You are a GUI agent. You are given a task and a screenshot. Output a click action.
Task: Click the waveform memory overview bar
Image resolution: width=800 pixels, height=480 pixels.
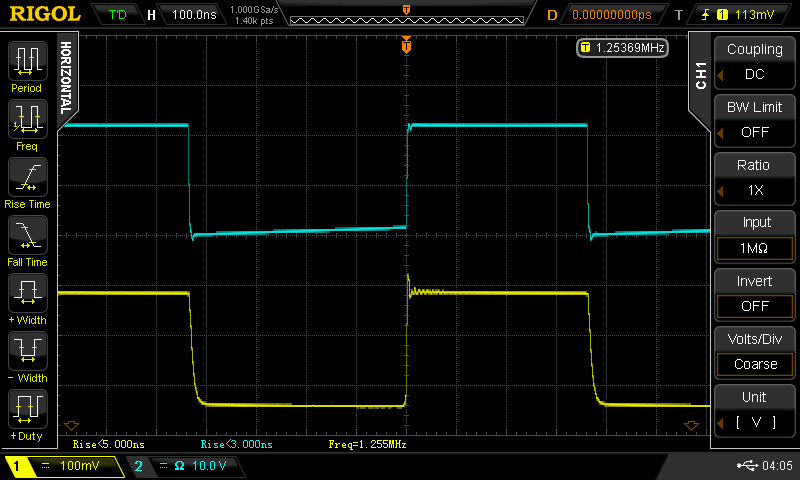pos(407,20)
